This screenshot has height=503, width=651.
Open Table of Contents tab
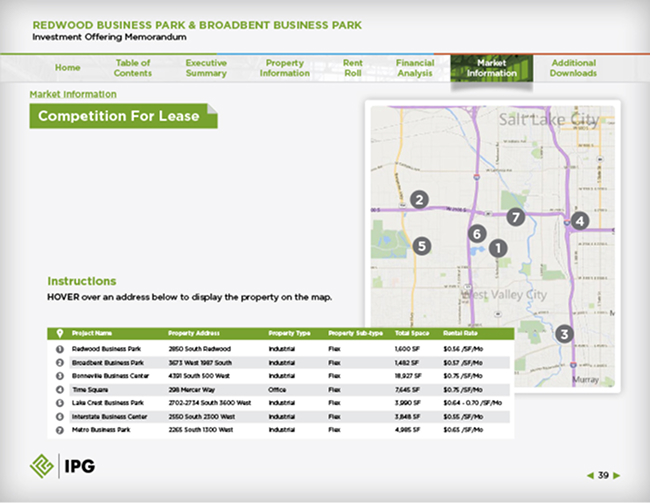coord(133,68)
